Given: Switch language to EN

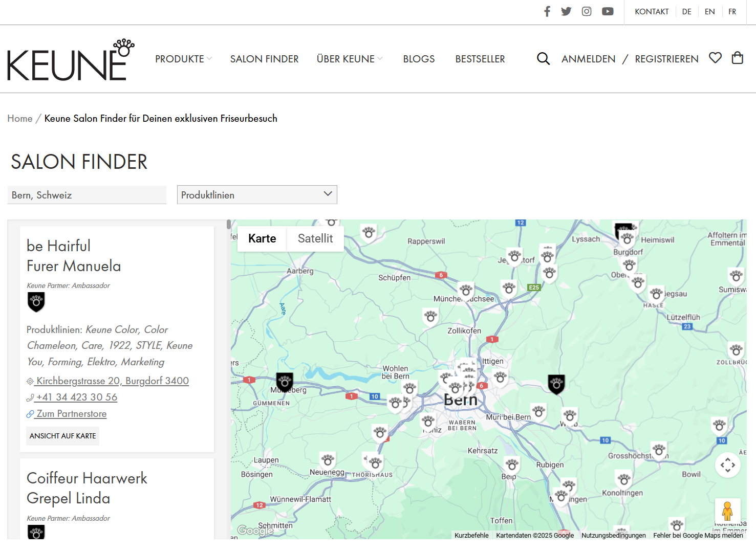Looking at the screenshot, I should [x=709, y=11].
